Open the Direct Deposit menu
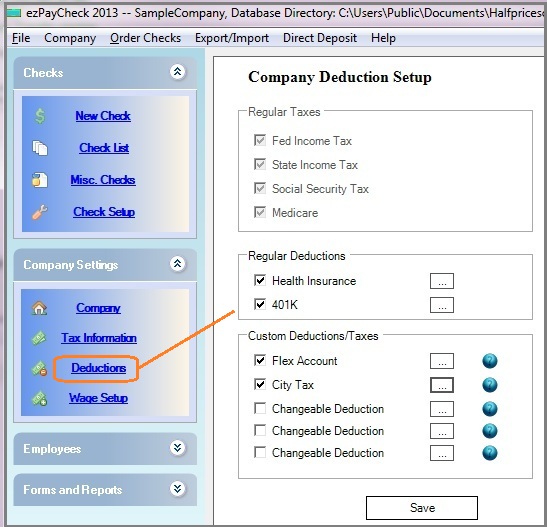The image size is (547, 527). [x=320, y=38]
